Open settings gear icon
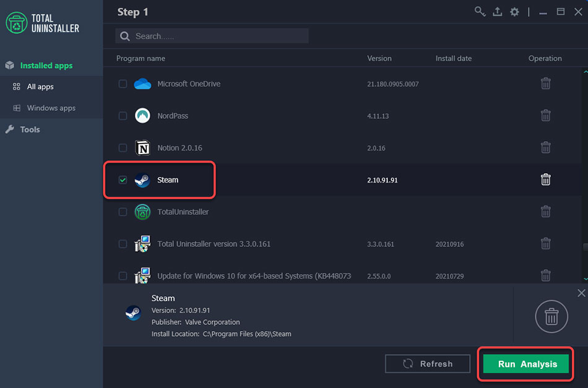The image size is (588, 388). 514,12
